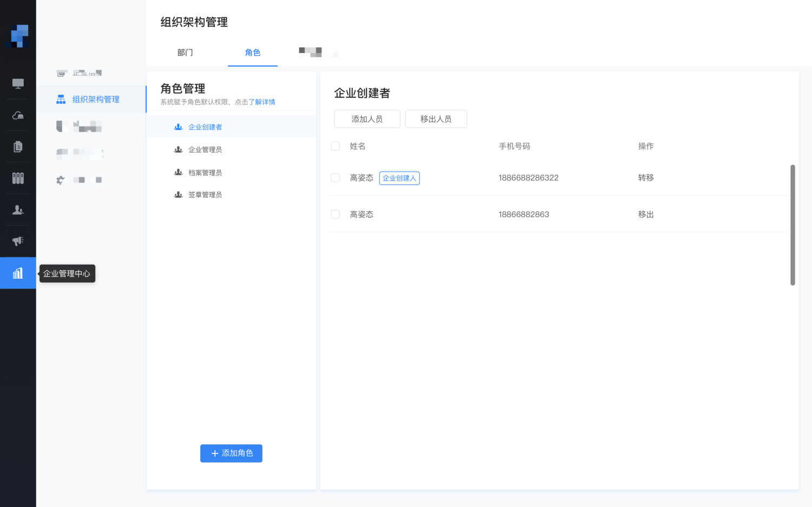Image resolution: width=812 pixels, height=507 pixels.
Task: Click the 操作 column header
Action: pos(646,146)
